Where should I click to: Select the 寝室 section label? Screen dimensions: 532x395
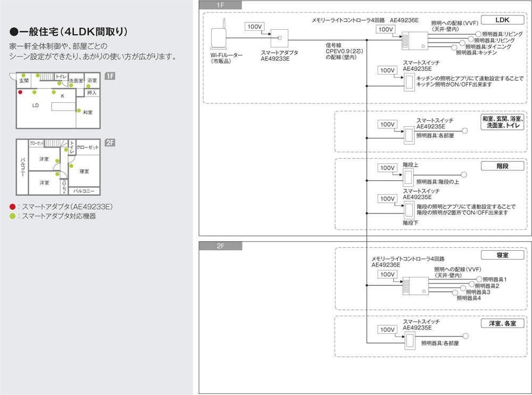[503, 255]
